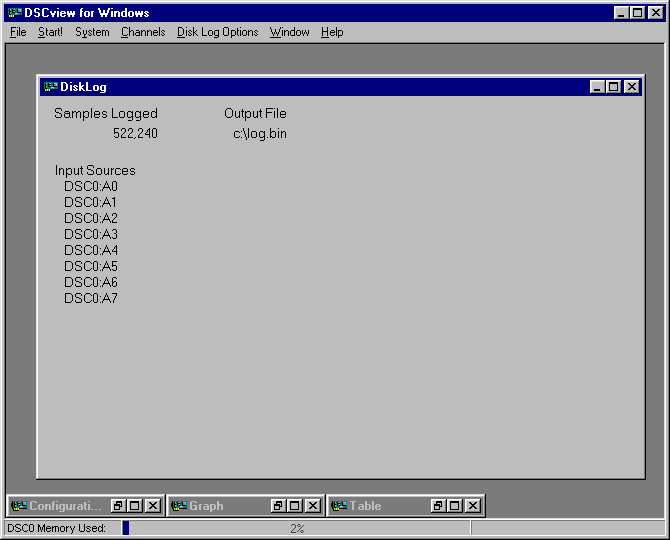Select input source DSC0:A4
This screenshot has width=670, height=540.
pyautogui.click(x=91, y=250)
